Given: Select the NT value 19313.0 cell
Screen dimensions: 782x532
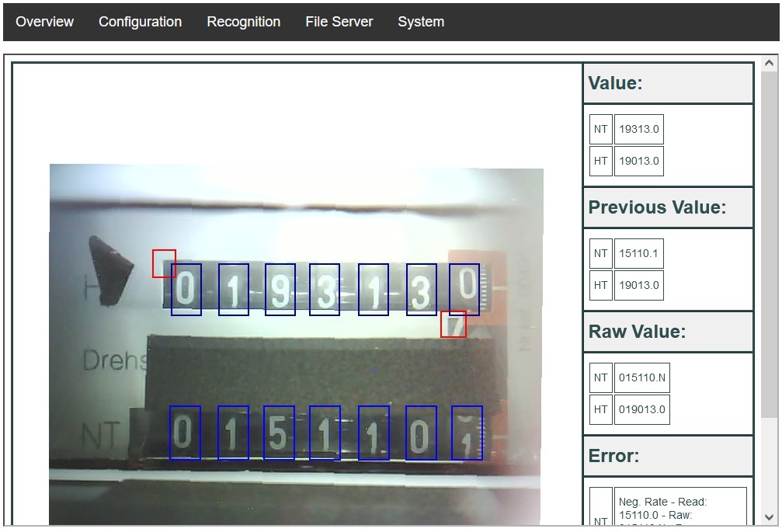Looking at the screenshot, I should [638, 130].
